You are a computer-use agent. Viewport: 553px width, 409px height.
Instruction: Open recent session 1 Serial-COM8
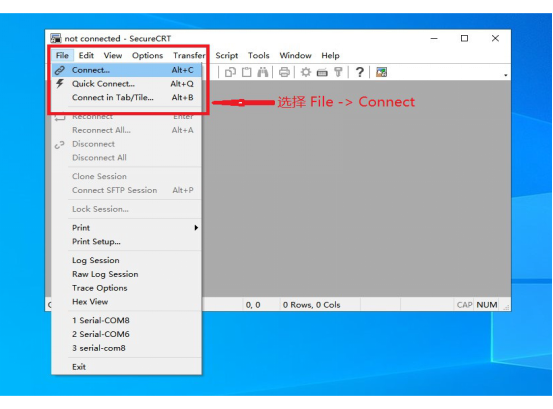(x=127, y=320)
